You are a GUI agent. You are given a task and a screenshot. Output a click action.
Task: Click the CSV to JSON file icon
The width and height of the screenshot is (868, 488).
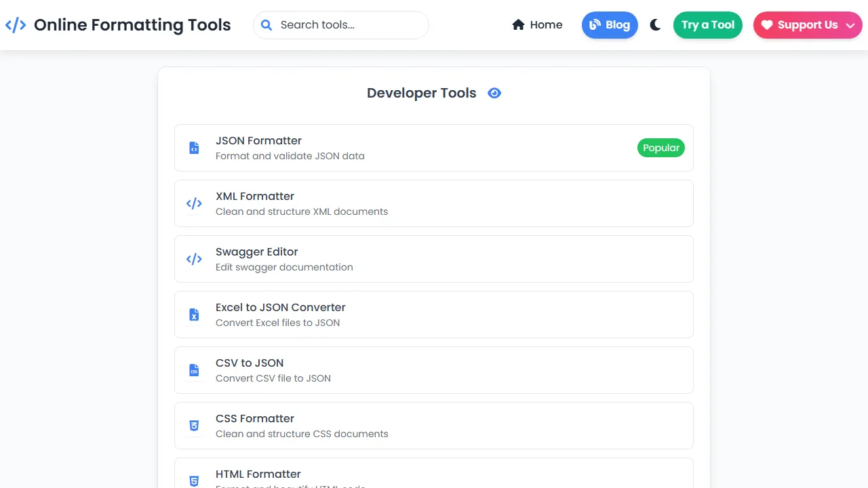point(194,369)
